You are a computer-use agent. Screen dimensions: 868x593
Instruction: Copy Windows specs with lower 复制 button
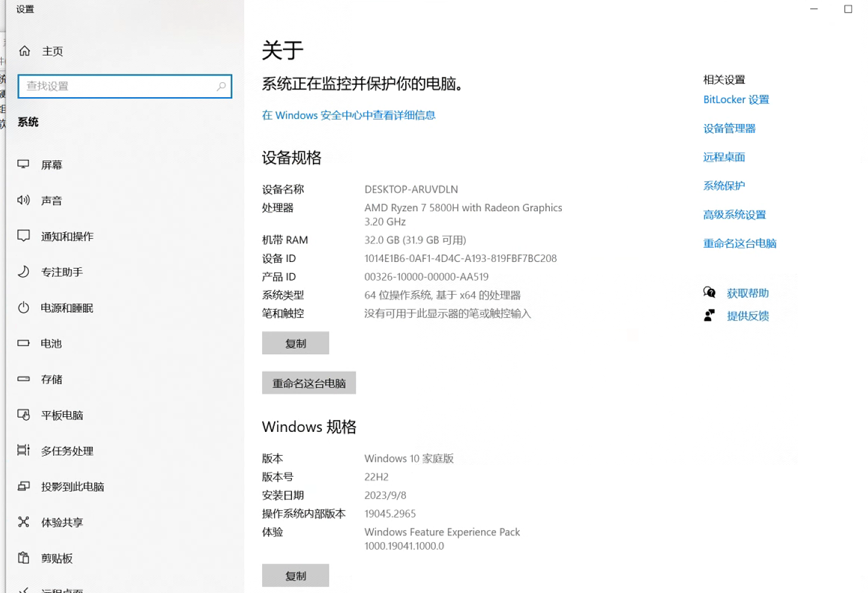[x=296, y=576]
